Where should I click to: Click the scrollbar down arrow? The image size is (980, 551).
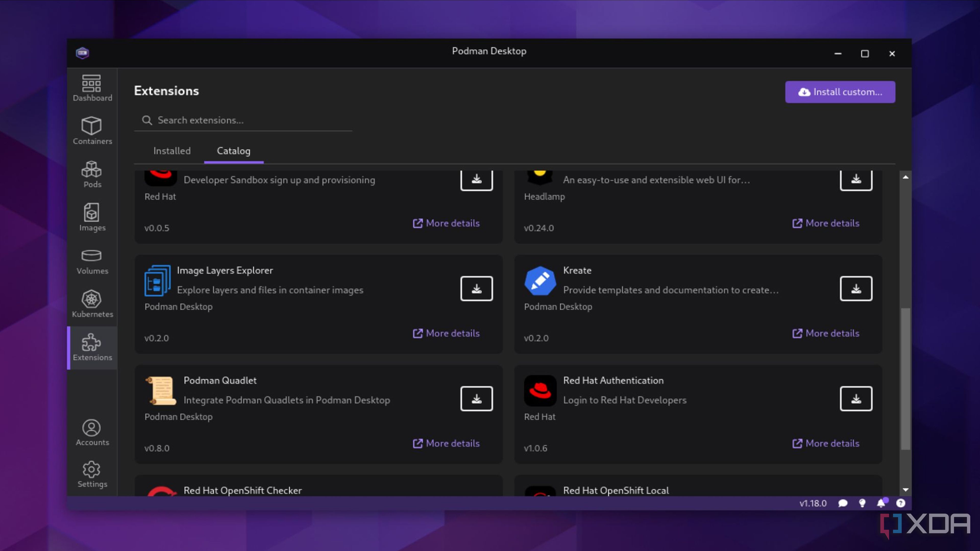(905, 490)
